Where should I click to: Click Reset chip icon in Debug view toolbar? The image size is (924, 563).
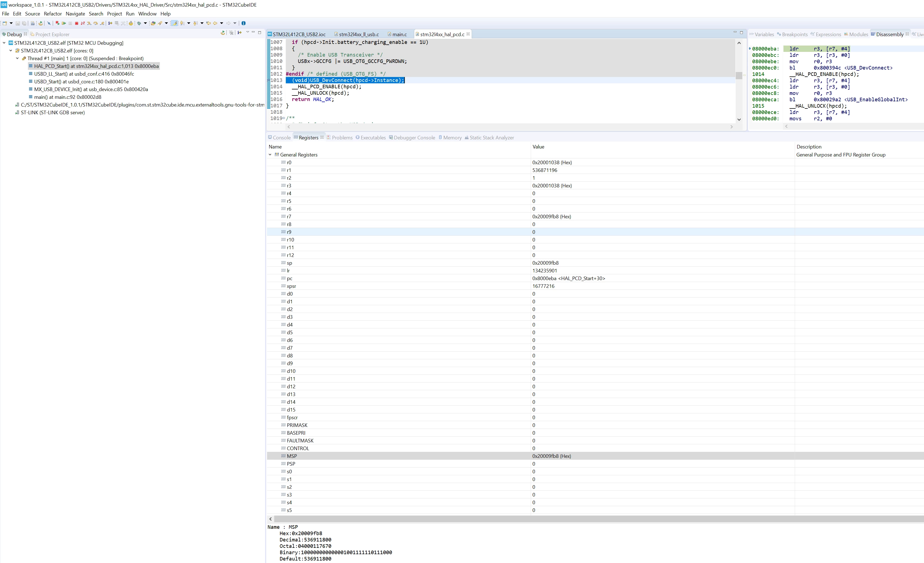click(x=223, y=33)
